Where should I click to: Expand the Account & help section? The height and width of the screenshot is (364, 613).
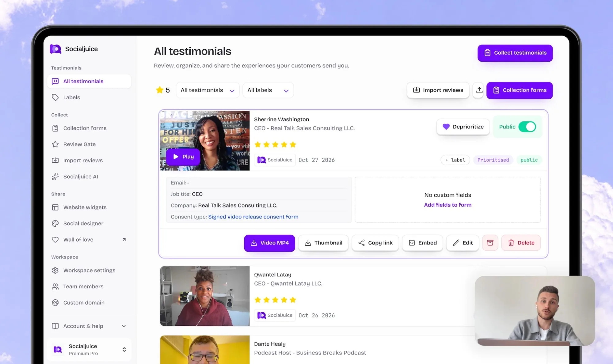click(89, 326)
